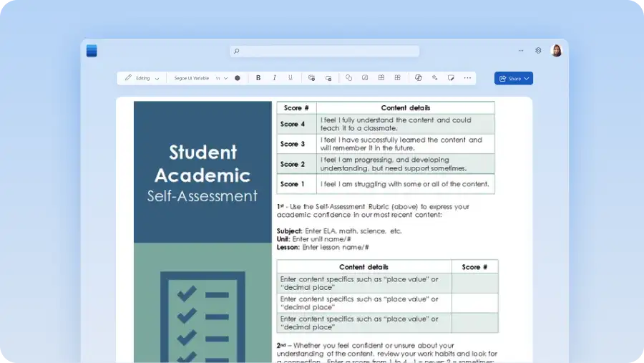Expand the Share button chevron
Viewport: 644px width, 363px height.
click(x=527, y=79)
